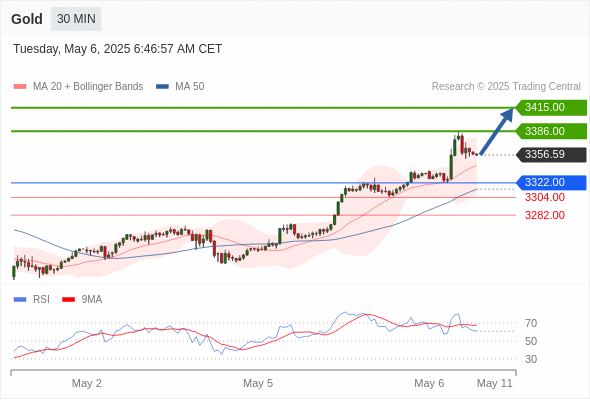Click the Gold chart title
This screenshot has width=590, height=400.
pos(27,19)
